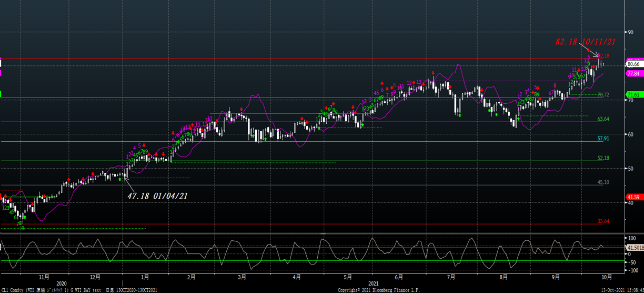Click the magenta 77.84 price tag
Screen dimensions: 644x293
click(x=633, y=74)
